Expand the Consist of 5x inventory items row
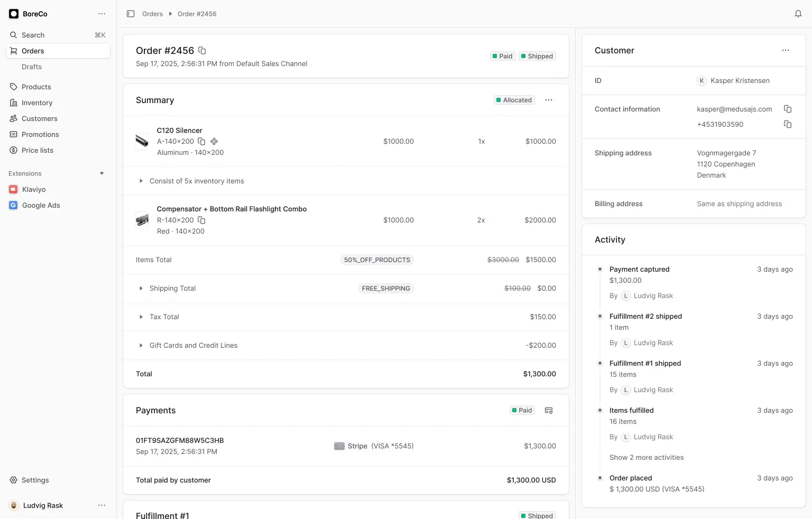Image resolution: width=812 pixels, height=519 pixels. click(x=141, y=181)
